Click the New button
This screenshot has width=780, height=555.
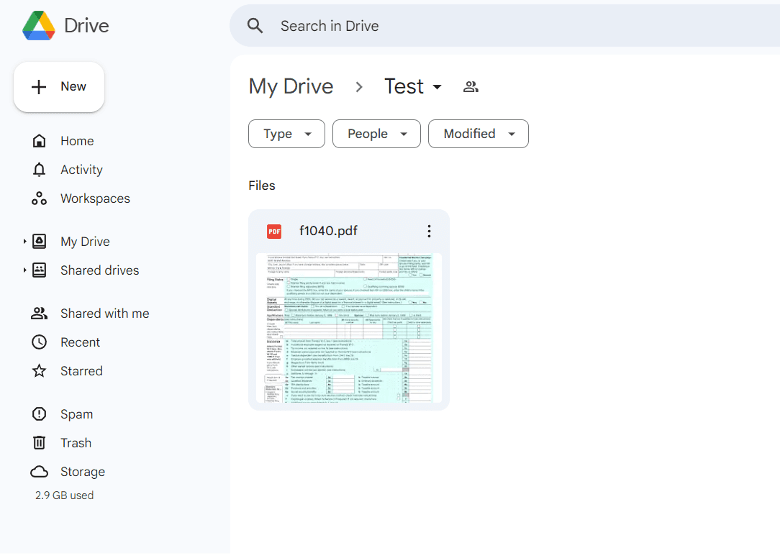coord(59,87)
